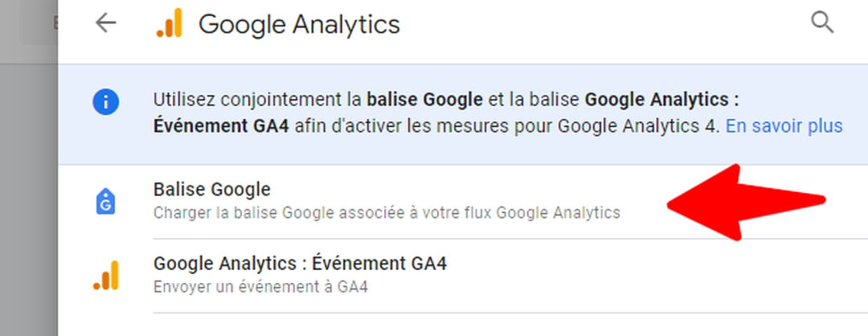Click bold balise Google text in banner

point(424,100)
